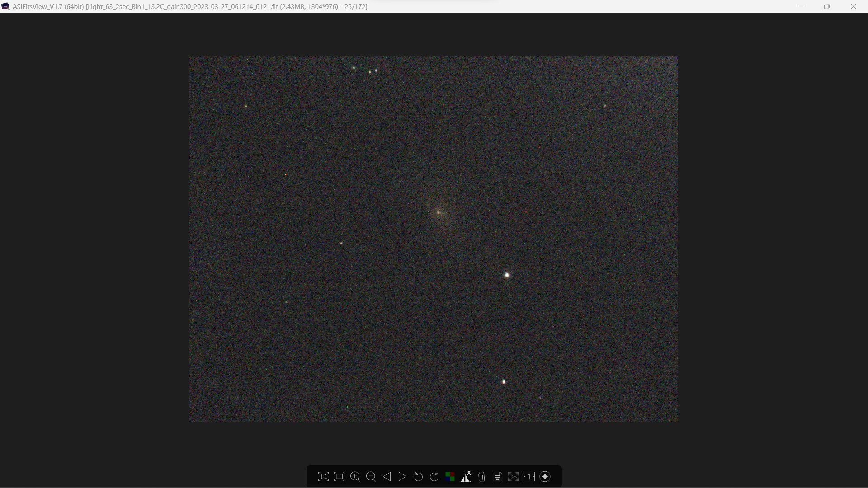
Task: Toggle the Bayer debayer color grid
Action: 450,477
